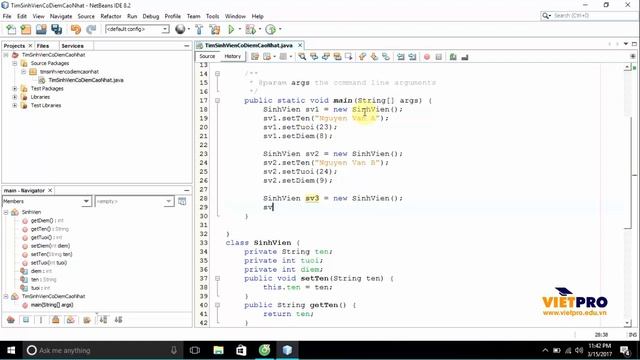Viewport: 640px width, 360px height.
Task: Switch to the Services tab
Action: (x=72, y=46)
